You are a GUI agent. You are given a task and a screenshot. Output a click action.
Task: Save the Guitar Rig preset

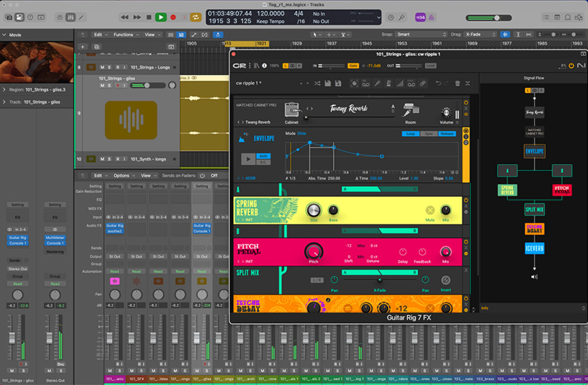point(327,83)
